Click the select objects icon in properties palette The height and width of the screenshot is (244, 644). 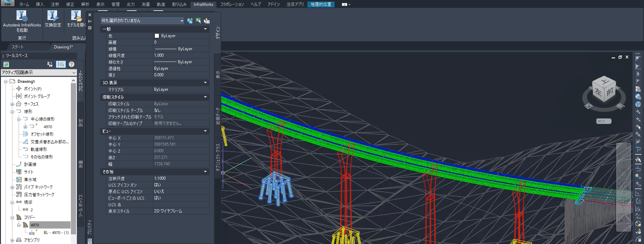[x=198, y=21]
